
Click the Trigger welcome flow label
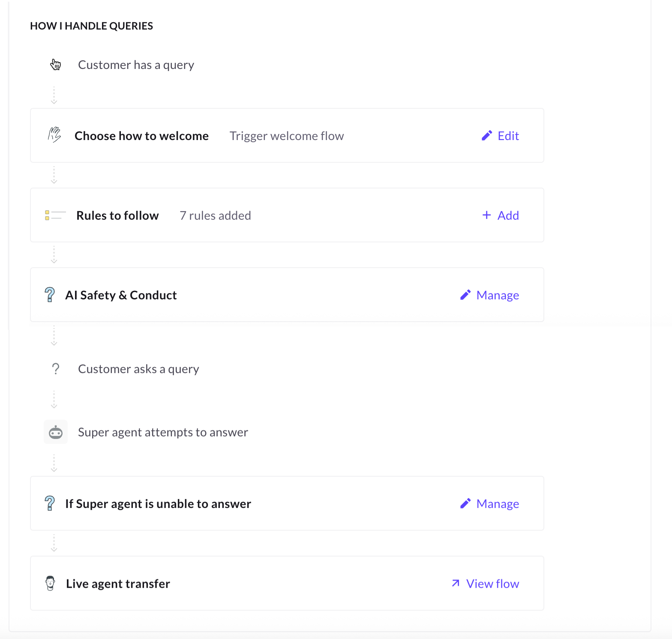coord(287,136)
